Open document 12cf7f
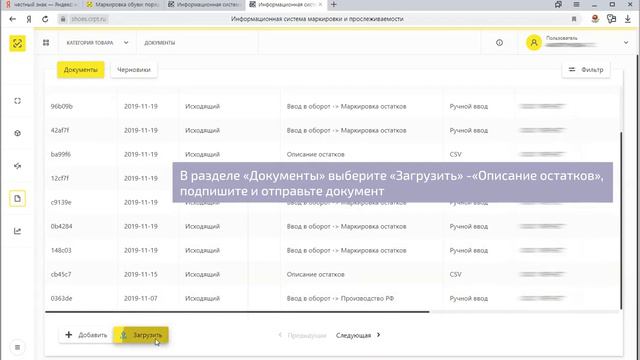 [x=60, y=178]
